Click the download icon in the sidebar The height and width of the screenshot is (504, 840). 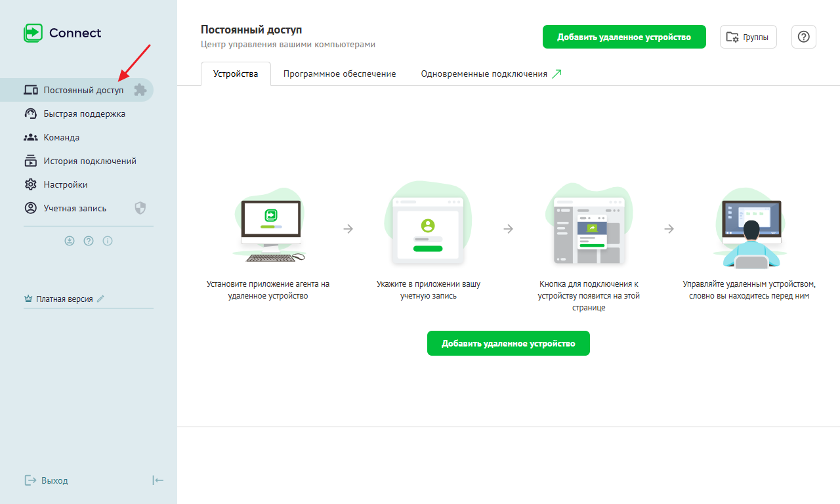point(70,241)
